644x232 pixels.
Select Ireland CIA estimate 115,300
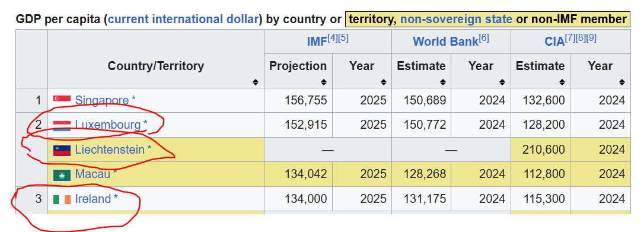click(x=544, y=199)
